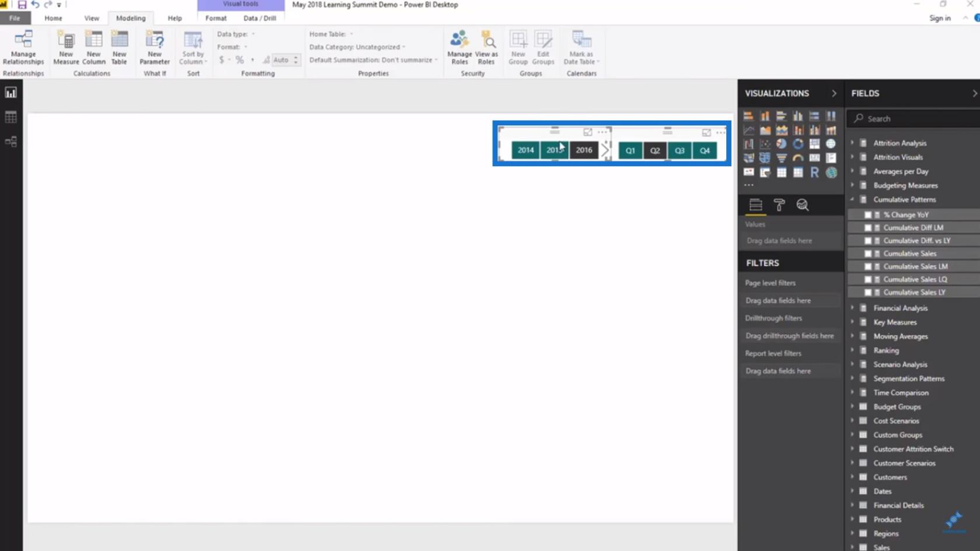
Task: Open the Fields well pane
Action: (755, 205)
